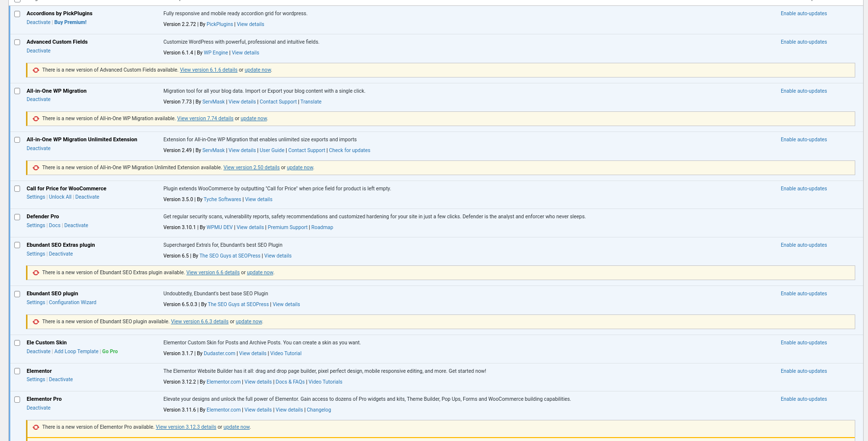Select the Accordions by PickPlugins checkbox
The height and width of the screenshot is (441, 868).
pyautogui.click(x=17, y=14)
